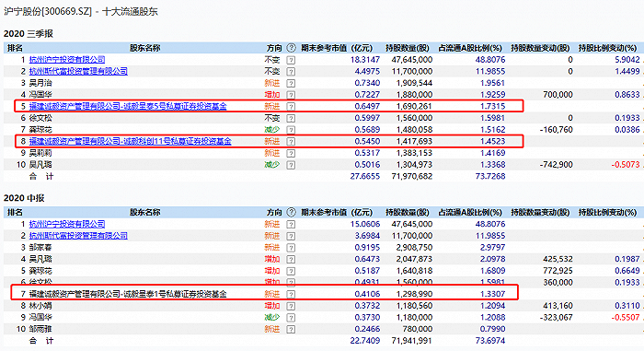
Task: Click the total market value 27.6655
Action: pyautogui.click(x=365, y=176)
